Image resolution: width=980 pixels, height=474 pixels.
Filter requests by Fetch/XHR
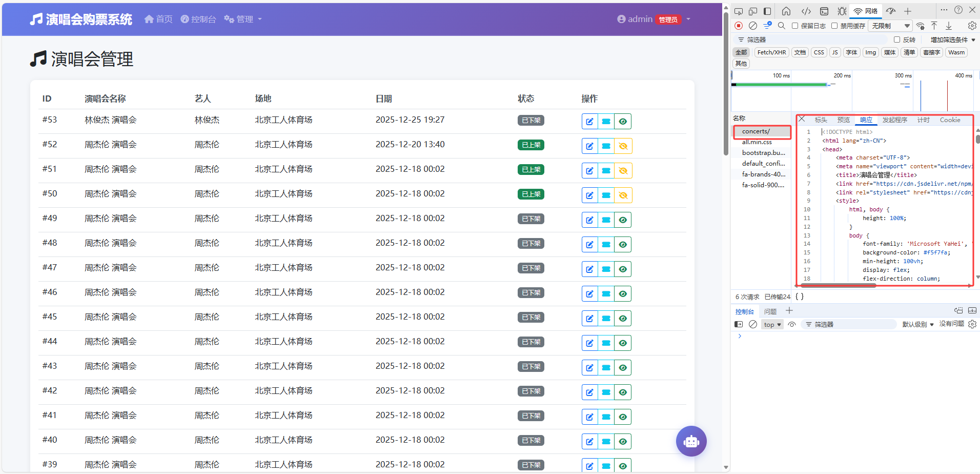(771, 52)
